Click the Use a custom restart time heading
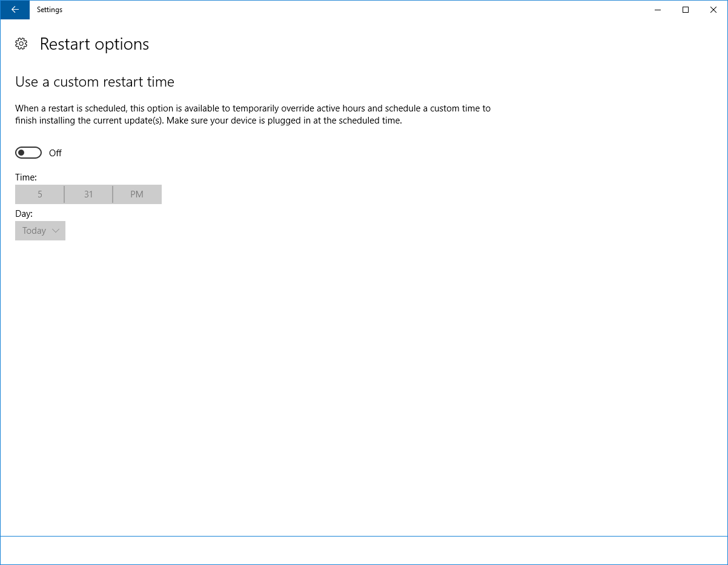The image size is (728, 565). [94, 81]
